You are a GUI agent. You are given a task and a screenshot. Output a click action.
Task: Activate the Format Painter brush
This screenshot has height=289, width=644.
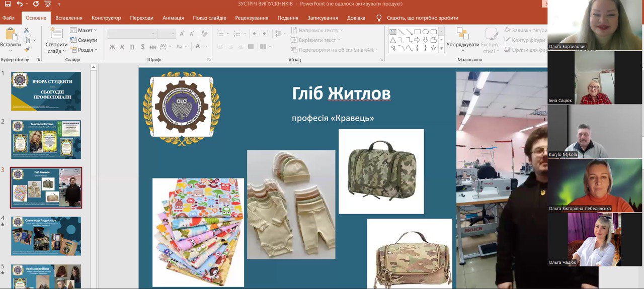pos(27,49)
